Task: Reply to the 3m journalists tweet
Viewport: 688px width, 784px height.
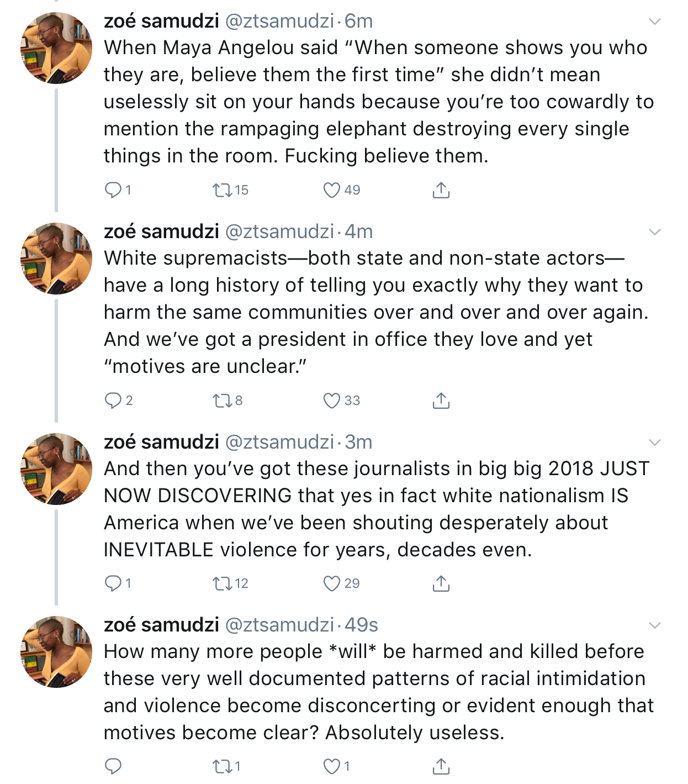Action: point(113,583)
